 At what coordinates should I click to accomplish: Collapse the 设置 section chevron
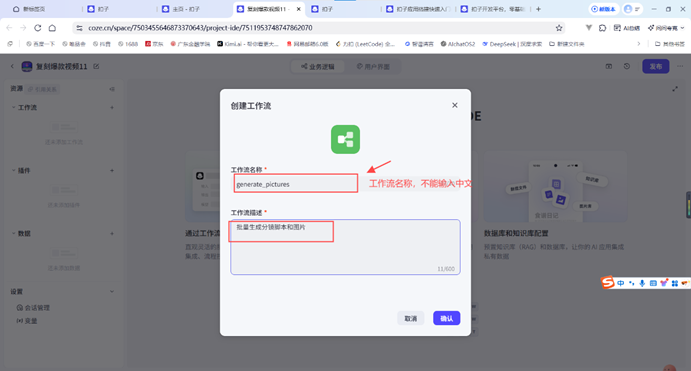click(112, 292)
